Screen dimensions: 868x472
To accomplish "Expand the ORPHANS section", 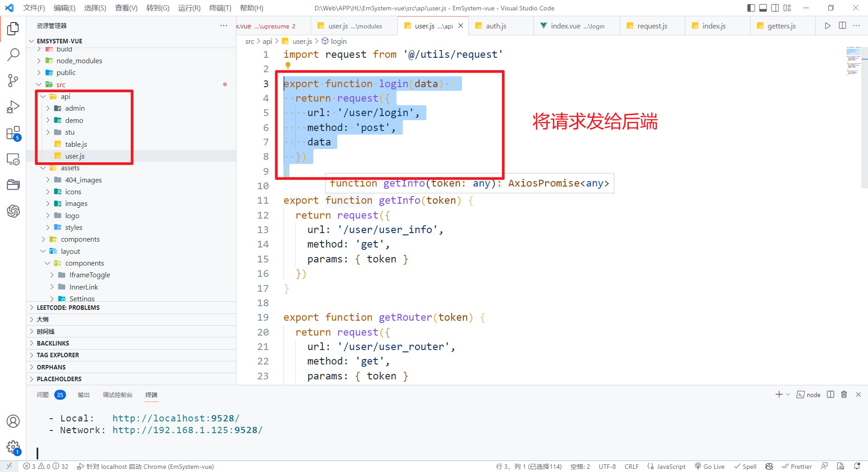I will tap(131, 367).
